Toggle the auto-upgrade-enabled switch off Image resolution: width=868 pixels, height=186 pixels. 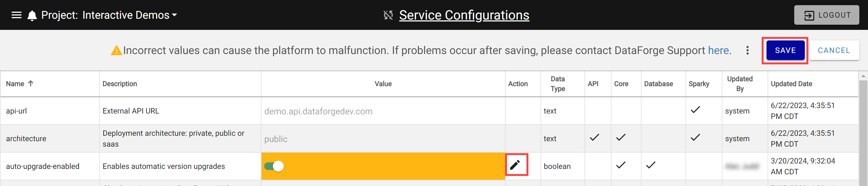click(274, 166)
